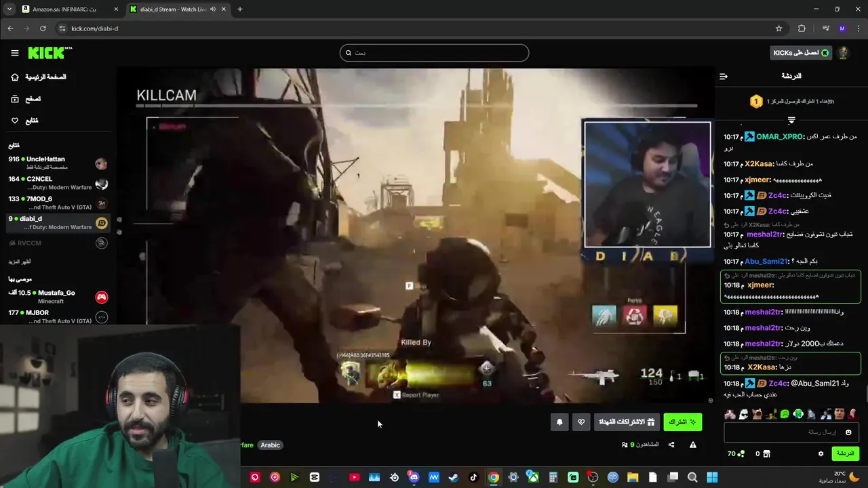Go back in the browser
Viewport: 868px width, 488px height.
click(10, 28)
